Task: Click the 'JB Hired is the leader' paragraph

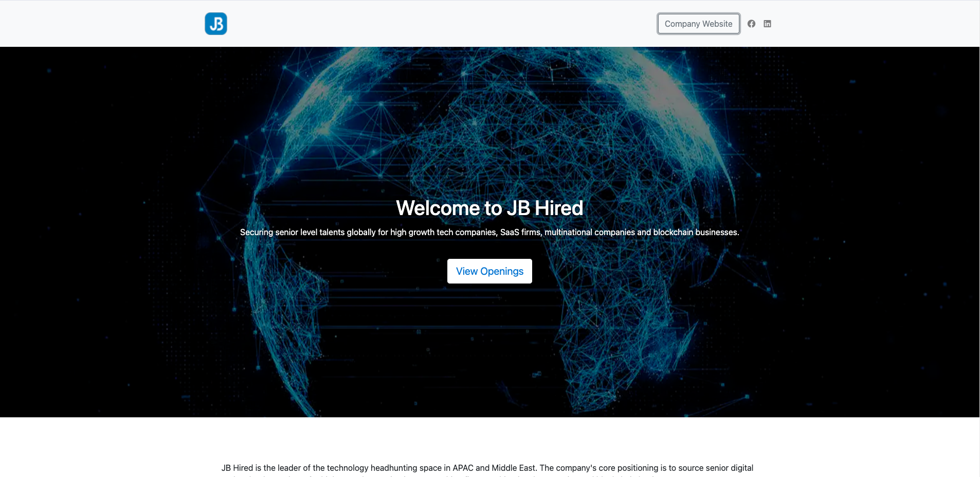Action: 487,469
